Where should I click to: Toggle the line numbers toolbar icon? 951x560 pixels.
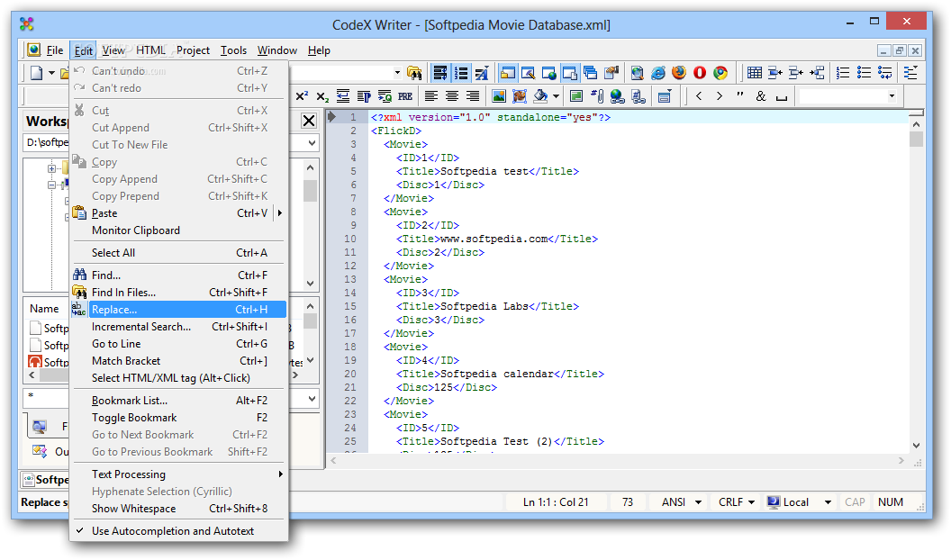pos(461,73)
